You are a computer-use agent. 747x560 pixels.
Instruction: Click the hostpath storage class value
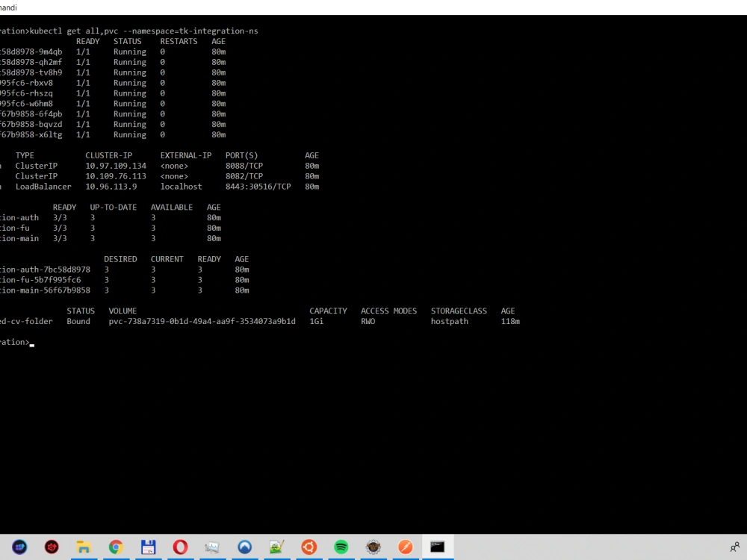point(449,321)
